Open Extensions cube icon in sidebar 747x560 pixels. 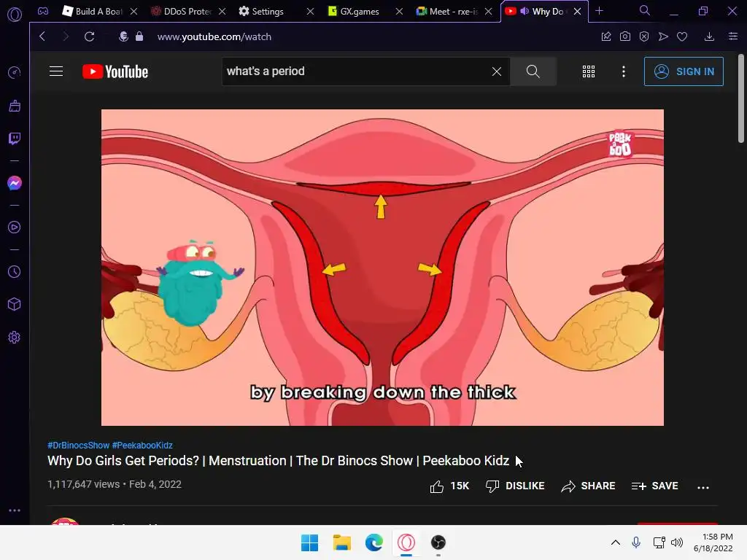pyautogui.click(x=15, y=304)
